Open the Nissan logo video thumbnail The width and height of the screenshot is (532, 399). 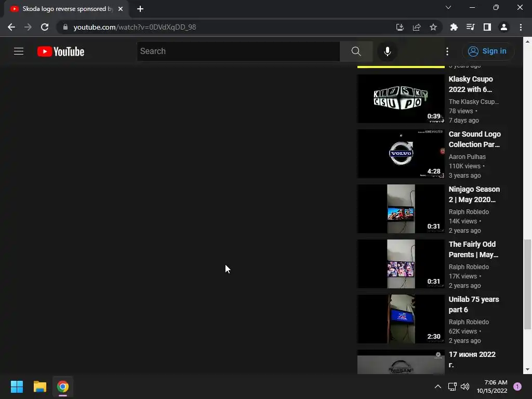[401, 362]
